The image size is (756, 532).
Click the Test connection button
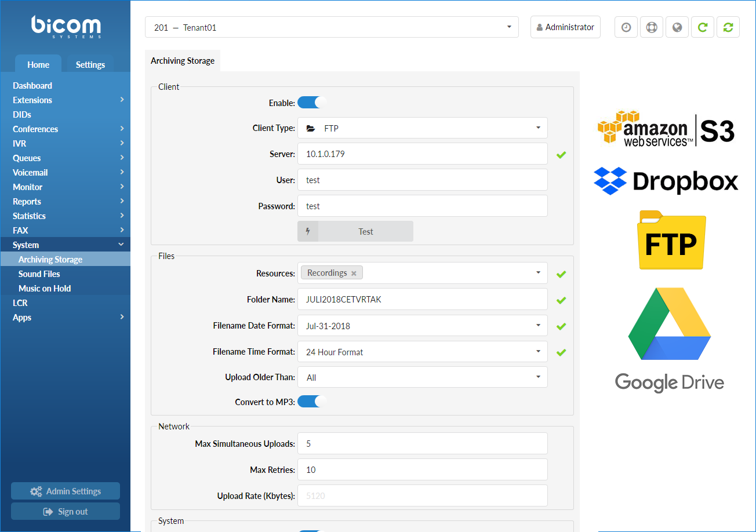pos(355,231)
